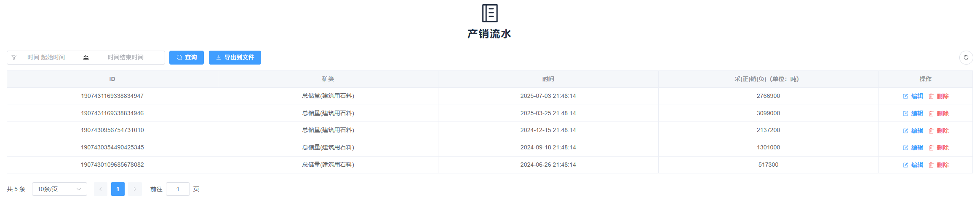Go to previous page with left arrow

coord(100,189)
